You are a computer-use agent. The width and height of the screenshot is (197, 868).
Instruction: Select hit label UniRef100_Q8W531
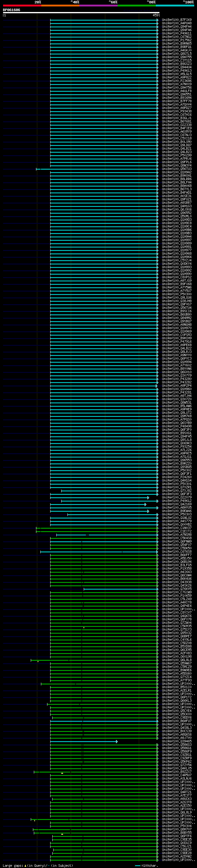(177, 403)
